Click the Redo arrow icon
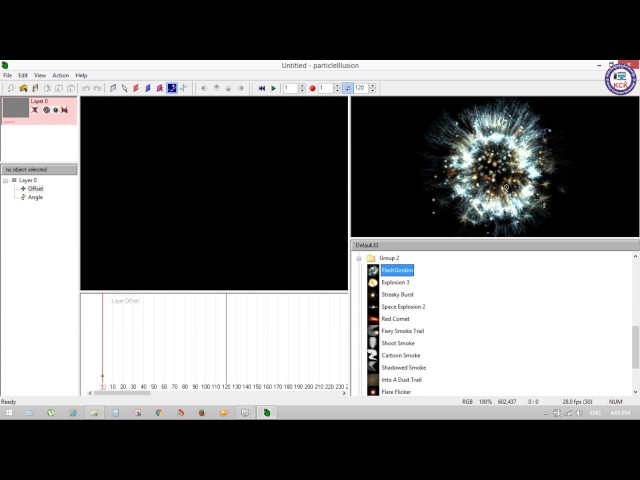 (98, 88)
